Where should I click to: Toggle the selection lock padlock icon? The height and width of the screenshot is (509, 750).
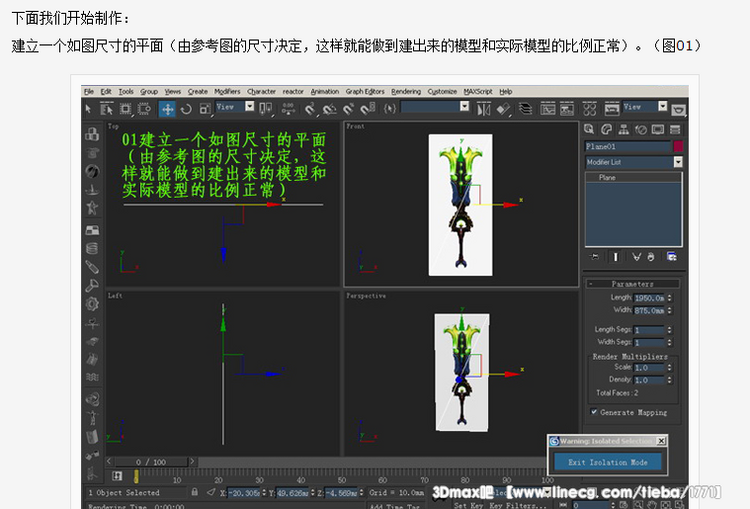click(x=194, y=492)
